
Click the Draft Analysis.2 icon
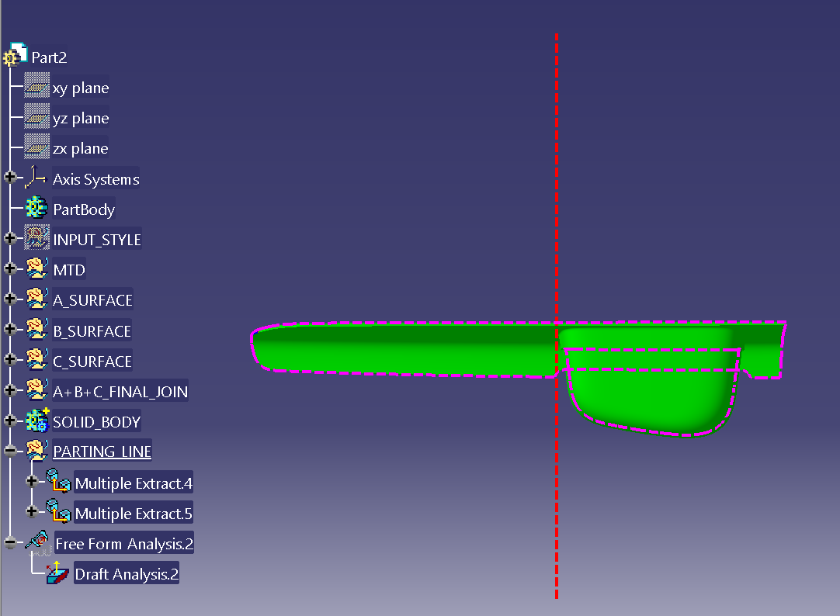click(x=57, y=573)
